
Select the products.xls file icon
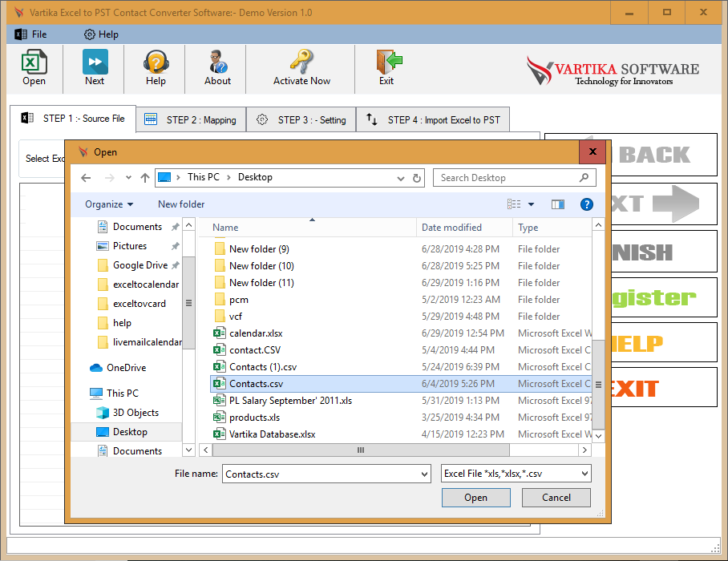[x=219, y=418]
